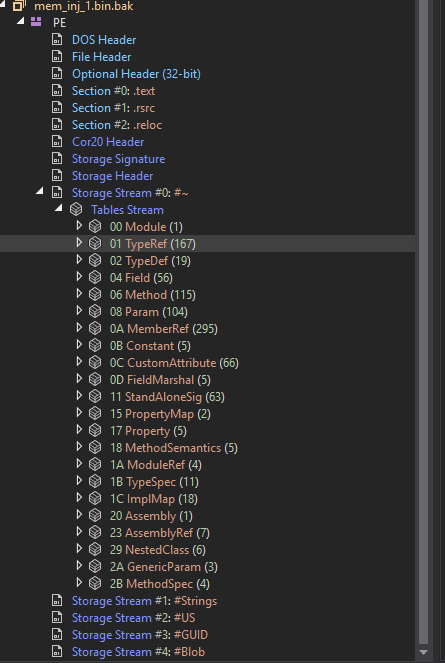Click the DOS Header file icon
The image size is (445, 663).
click(57, 39)
